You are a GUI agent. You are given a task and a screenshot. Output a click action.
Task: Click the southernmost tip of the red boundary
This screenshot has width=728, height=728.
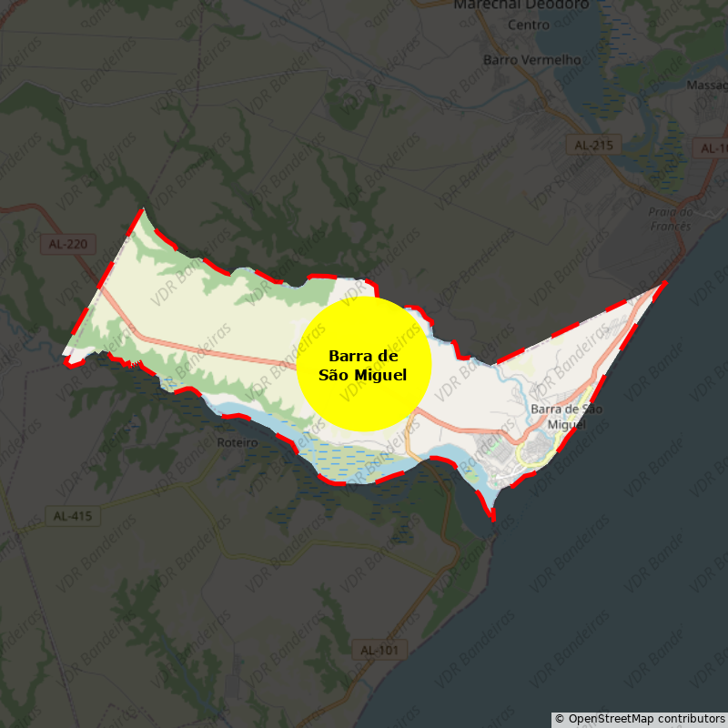pos(493,520)
